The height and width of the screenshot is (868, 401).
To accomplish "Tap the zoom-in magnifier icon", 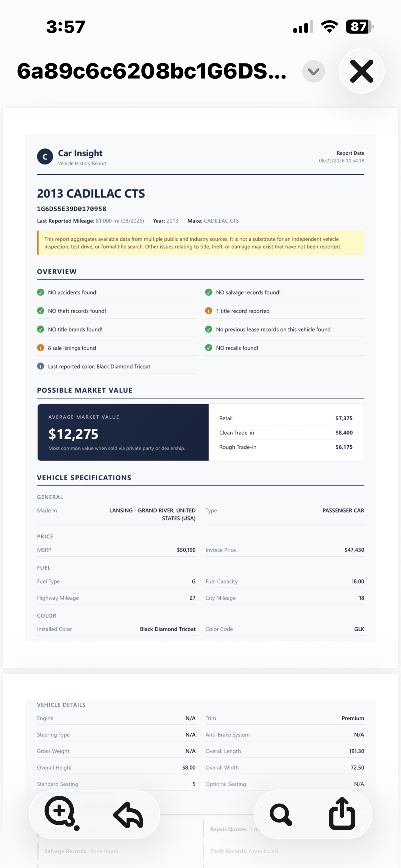I will pos(62,813).
